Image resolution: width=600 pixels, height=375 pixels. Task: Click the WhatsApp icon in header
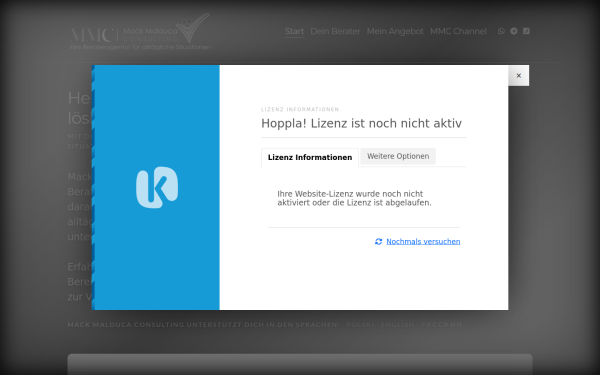[501, 31]
